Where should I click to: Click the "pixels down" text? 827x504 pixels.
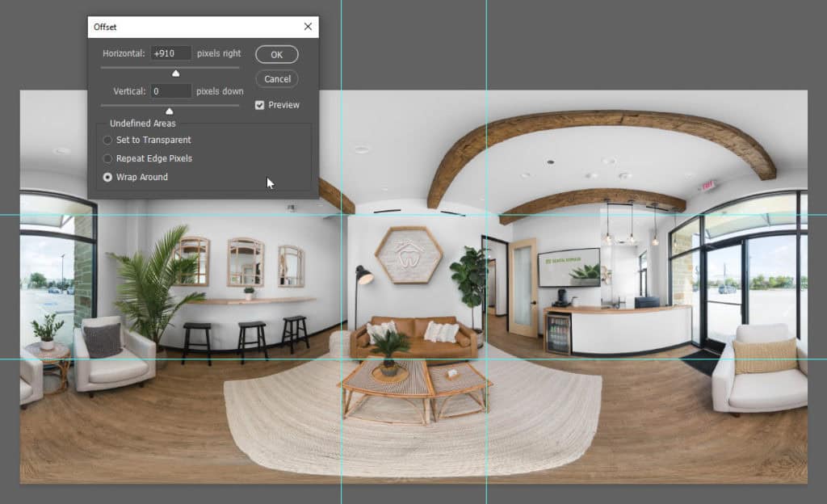(x=220, y=91)
